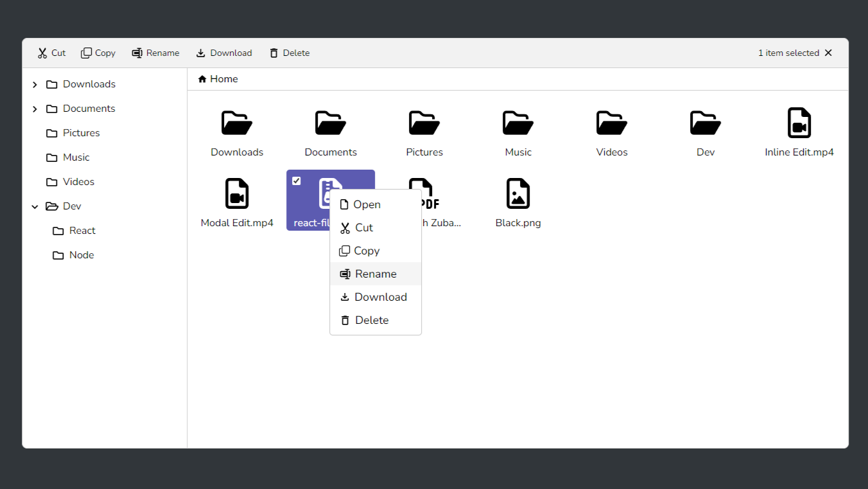The width and height of the screenshot is (868, 489).
Task: Click the Music folder label in grid
Action: (518, 152)
